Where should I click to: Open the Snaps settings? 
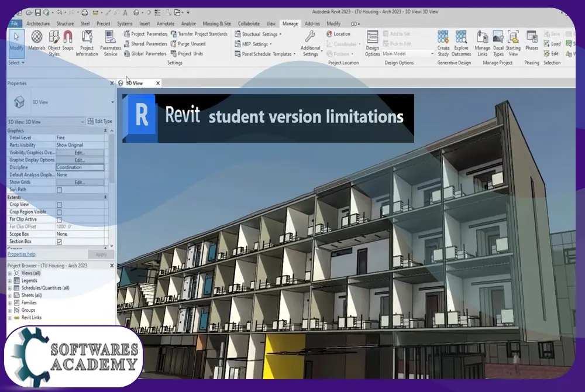pyautogui.click(x=67, y=41)
